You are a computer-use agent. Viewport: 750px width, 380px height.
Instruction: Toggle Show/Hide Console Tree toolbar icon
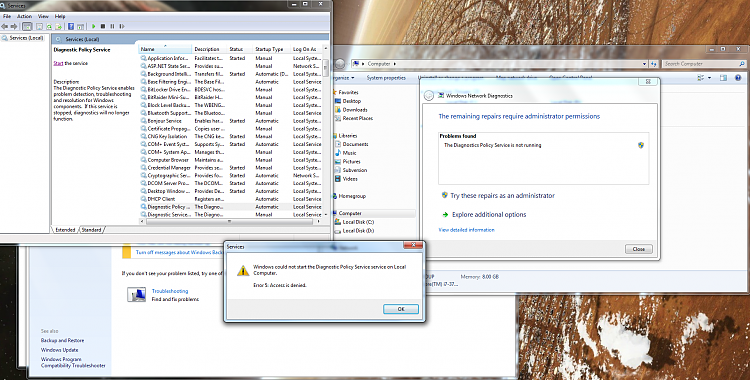pyautogui.click(x=27, y=26)
